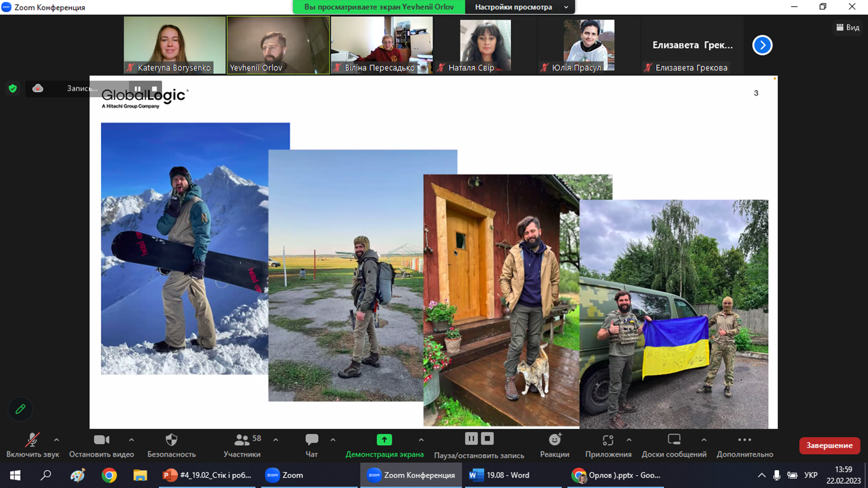Open the Вид view menu
The height and width of the screenshot is (488, 868).
848,28
